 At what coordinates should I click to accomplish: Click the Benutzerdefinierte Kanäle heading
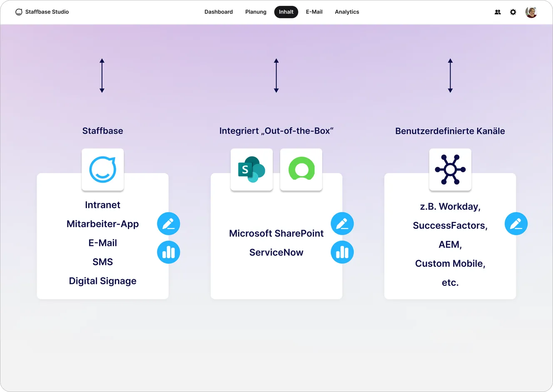[x=450, y=131]
